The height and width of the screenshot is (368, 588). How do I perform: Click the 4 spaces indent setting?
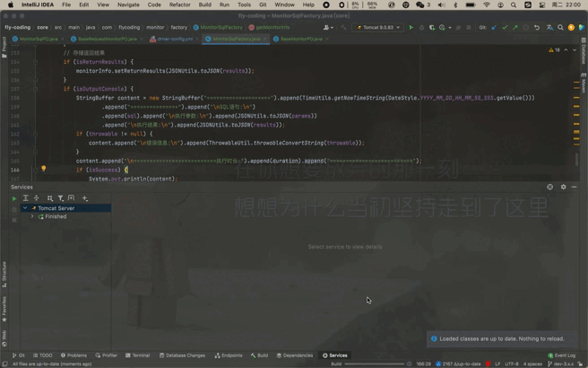click(532, 364)
